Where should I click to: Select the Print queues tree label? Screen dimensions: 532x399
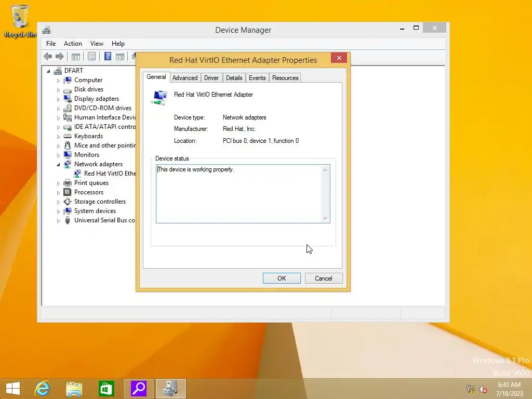(91, 183)
